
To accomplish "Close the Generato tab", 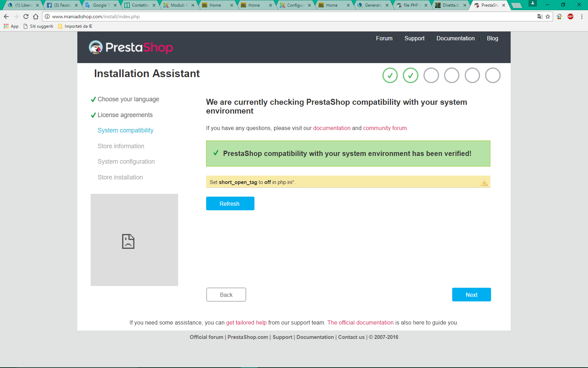I will 387,5.
